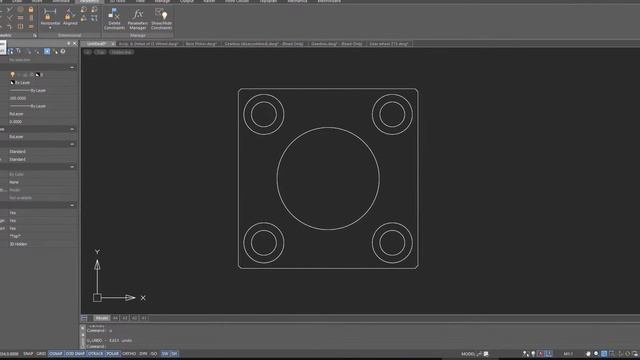This screenshot has width=640, height=360.
Task: Click the blue square icon in right status bar
Action: 604,354
